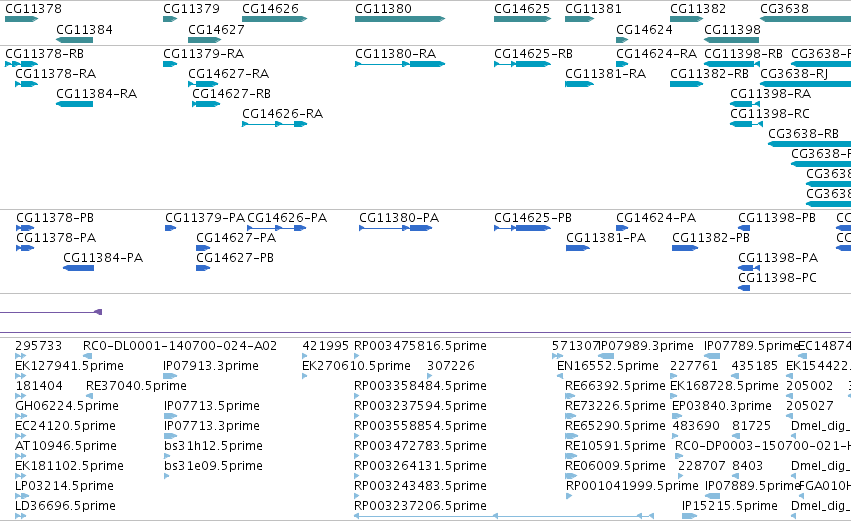Select transcript CG11381-RA
Screen dimensions: 851x521
606,74
